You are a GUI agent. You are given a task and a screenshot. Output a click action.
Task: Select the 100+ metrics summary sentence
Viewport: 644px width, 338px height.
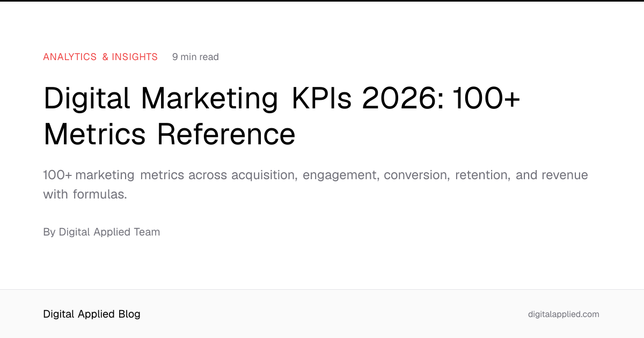pyautogui.click(x=316, y=174)
